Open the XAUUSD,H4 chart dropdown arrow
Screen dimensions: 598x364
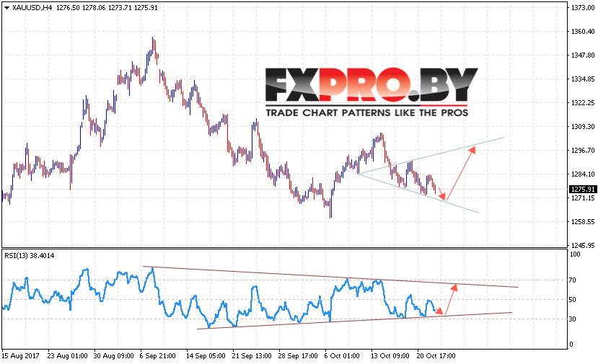click(6, 8)
